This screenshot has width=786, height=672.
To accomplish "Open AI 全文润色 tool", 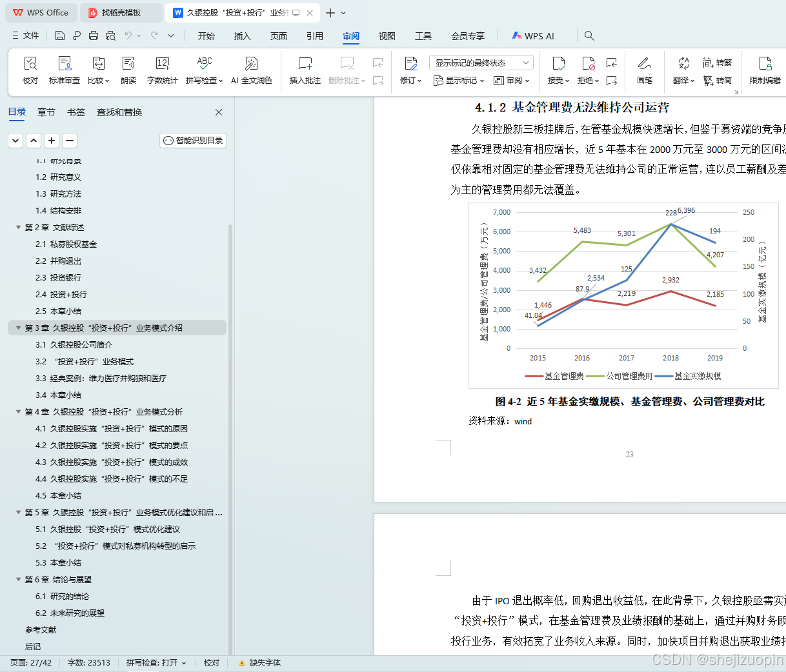I will [252, 70].
